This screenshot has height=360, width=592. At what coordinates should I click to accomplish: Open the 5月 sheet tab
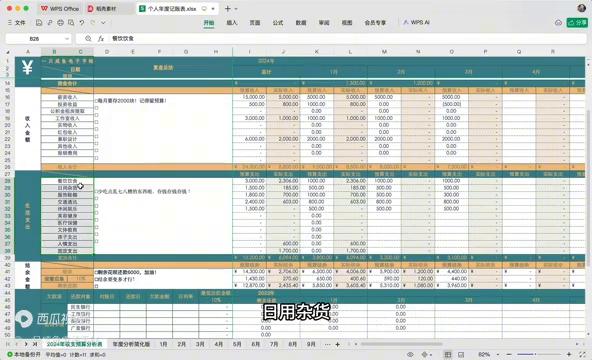click(x=237, y=345)
